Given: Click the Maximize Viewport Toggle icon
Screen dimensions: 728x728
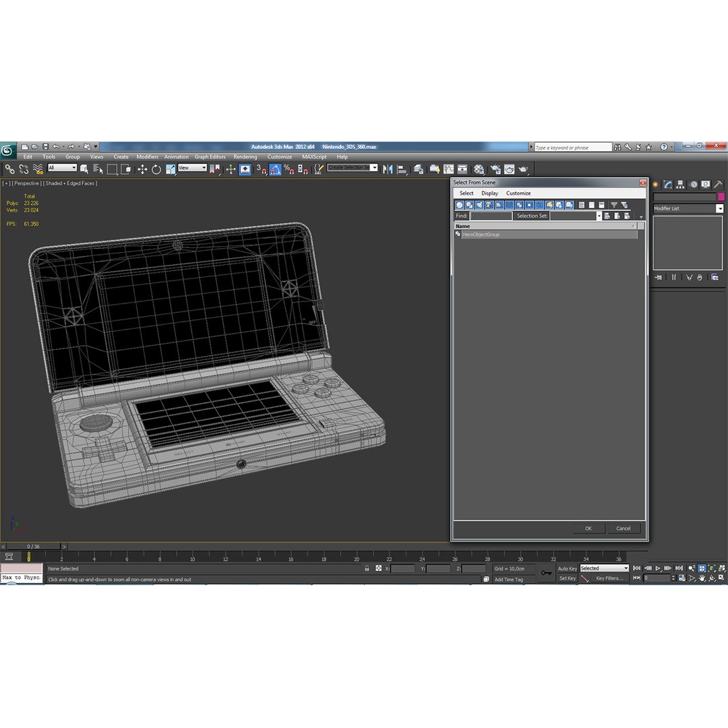Looking at the screenshot, I should 721,578.
